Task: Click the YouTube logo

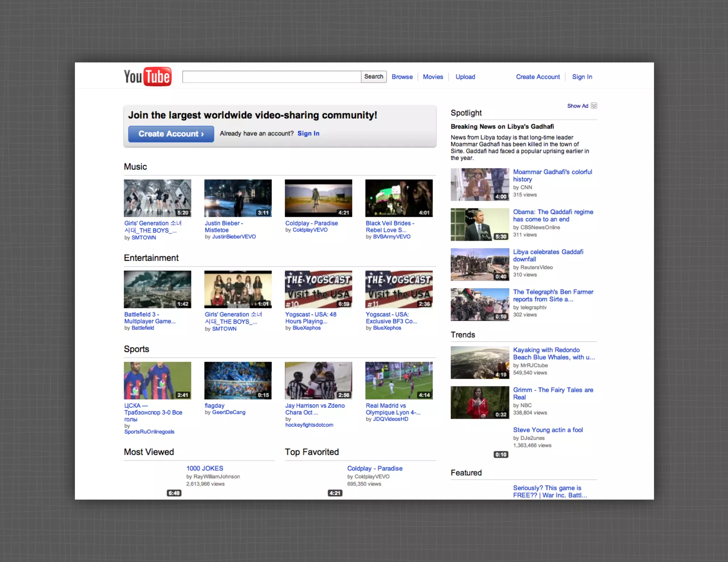Action: pos(148,76)
